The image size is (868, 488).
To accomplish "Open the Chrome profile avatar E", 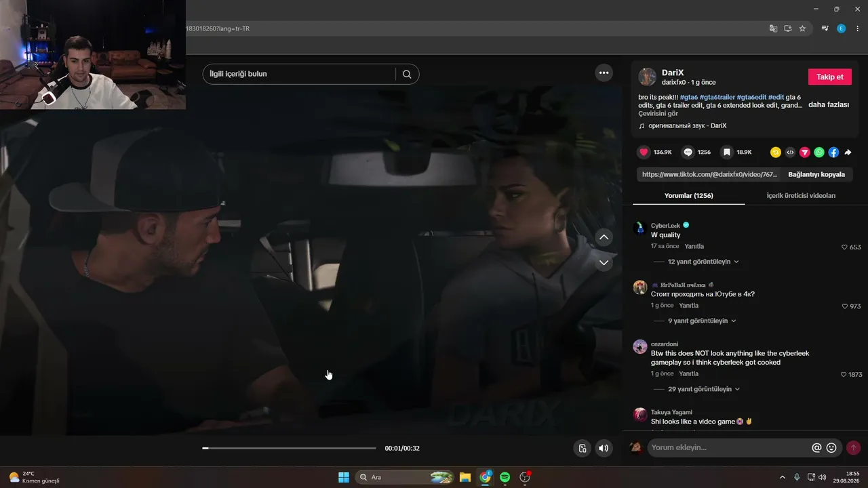I will 841,28.
